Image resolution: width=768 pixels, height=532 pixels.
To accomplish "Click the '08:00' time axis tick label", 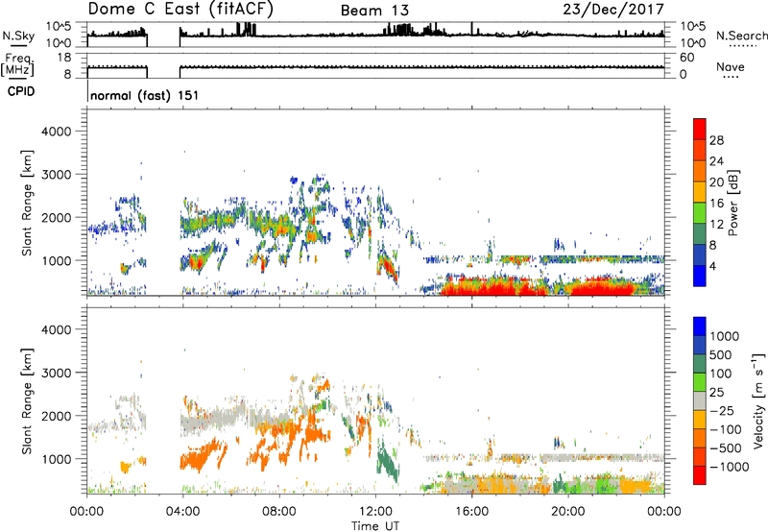I will pyautogui.click(x=279, y=512).
